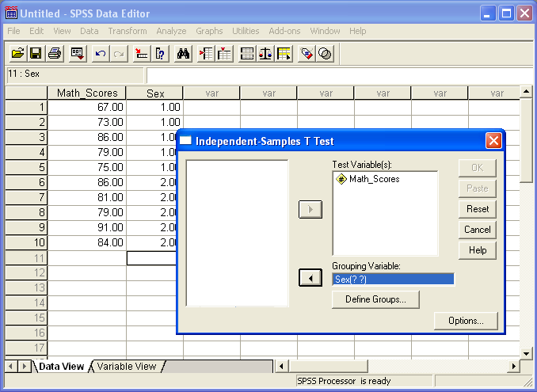Click the vertical scrollbar up arrow
Image resolution: width=537 pixels, height=392 pixels.
point(526,91)
